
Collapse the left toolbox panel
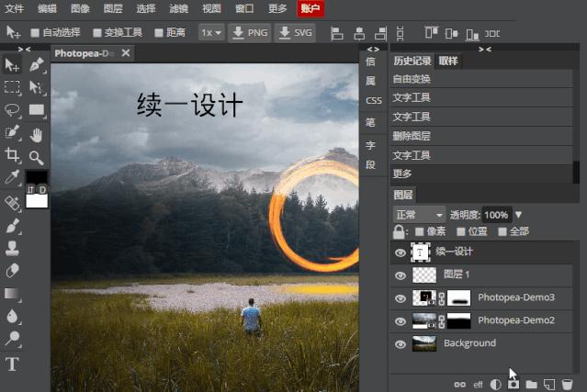[x=24, y=49]
